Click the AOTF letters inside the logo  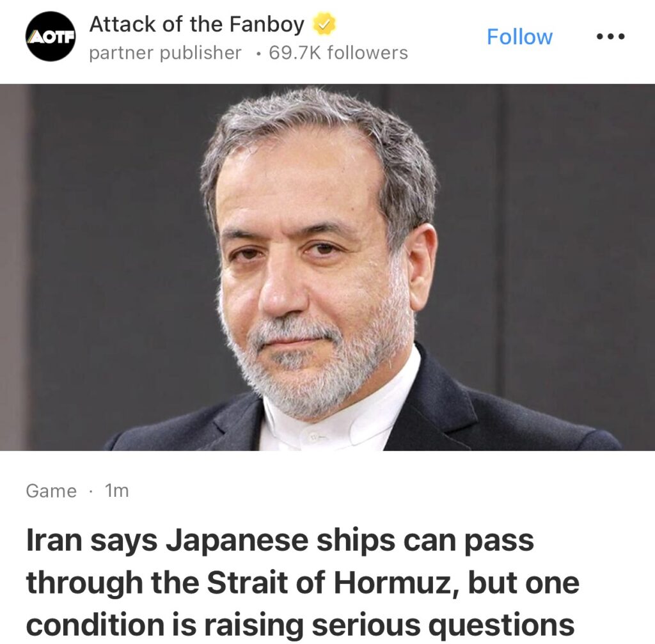[51, 37]
